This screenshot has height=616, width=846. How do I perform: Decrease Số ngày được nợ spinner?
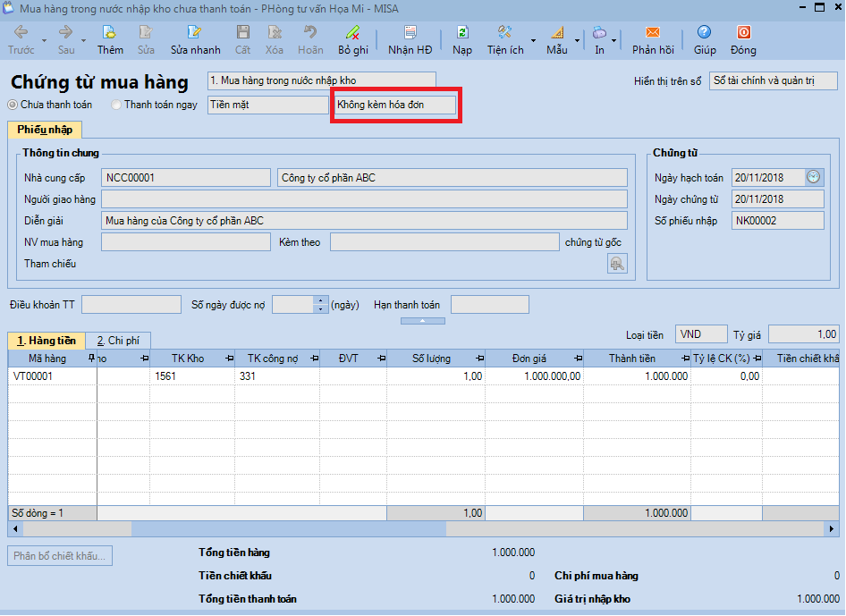pos(320,309)
